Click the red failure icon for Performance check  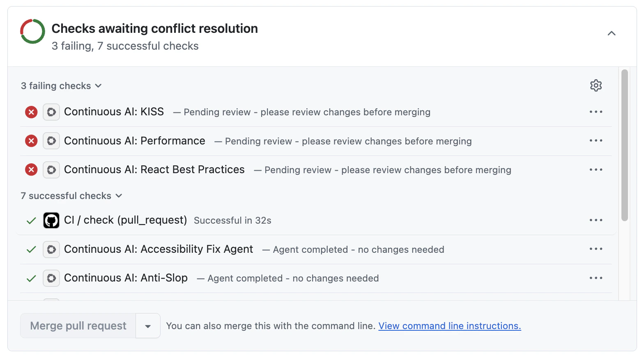(31, 141)
